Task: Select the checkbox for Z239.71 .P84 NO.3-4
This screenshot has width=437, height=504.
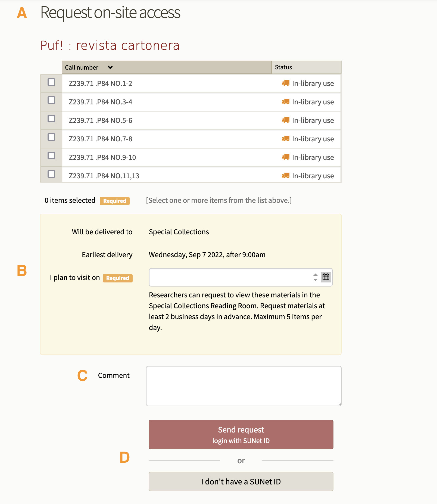Action: click(51, 100)
